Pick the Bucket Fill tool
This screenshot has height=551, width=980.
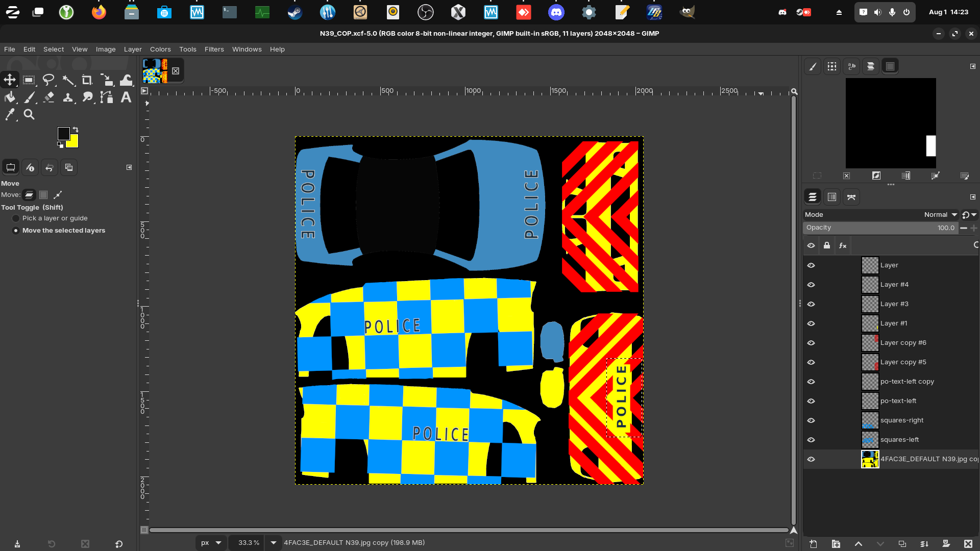(10, 97)
